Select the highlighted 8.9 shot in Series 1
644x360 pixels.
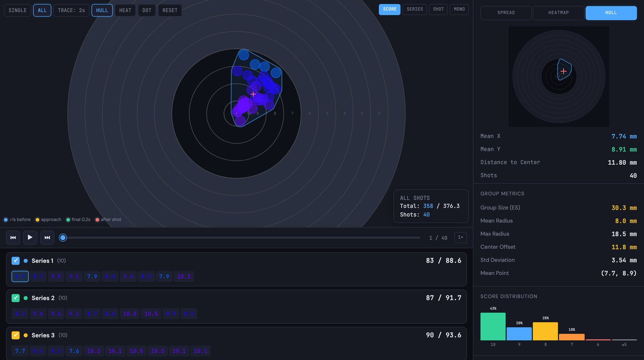click(x=20, y=277)
